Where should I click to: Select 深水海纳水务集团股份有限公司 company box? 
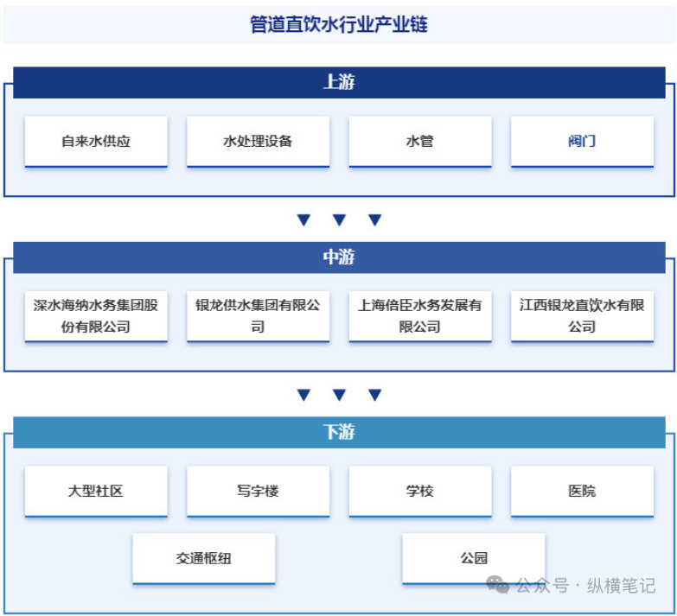(x=96, y=316)
